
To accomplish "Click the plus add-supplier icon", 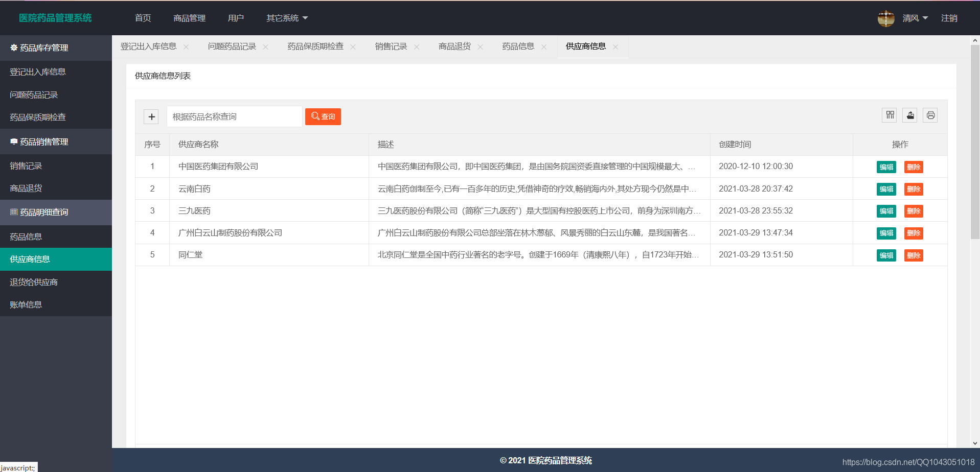I will click(x=151, y=116).
